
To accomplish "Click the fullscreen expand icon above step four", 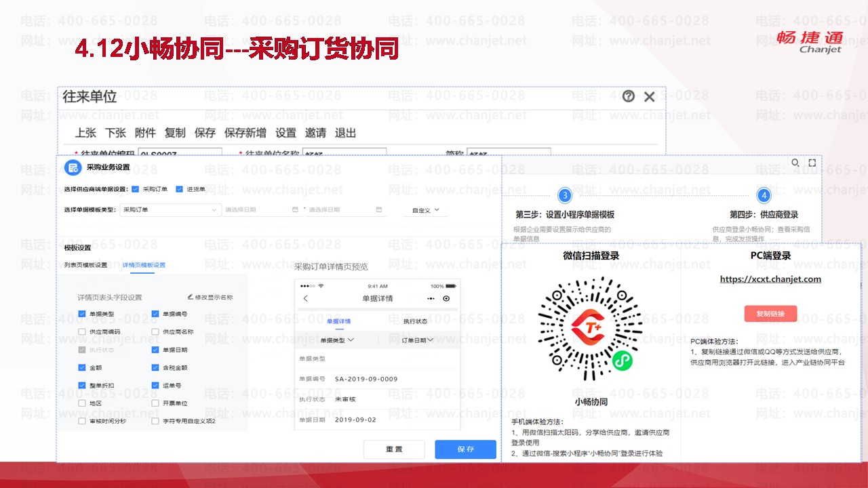I will (x=812, y=163).
